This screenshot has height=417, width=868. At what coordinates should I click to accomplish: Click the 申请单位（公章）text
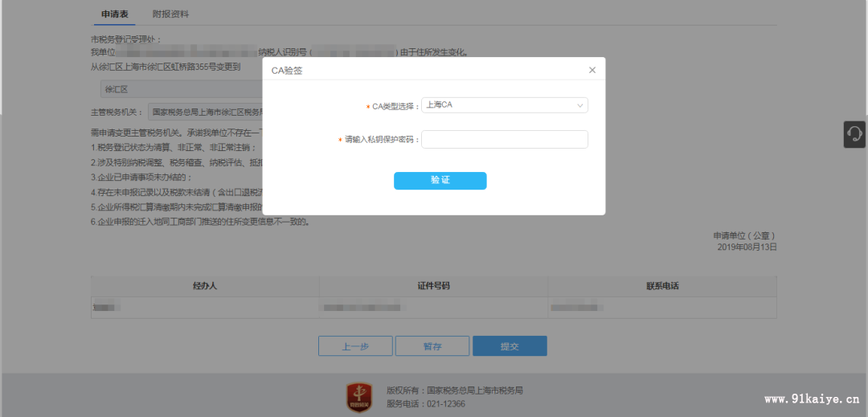[x=745, y=235]
